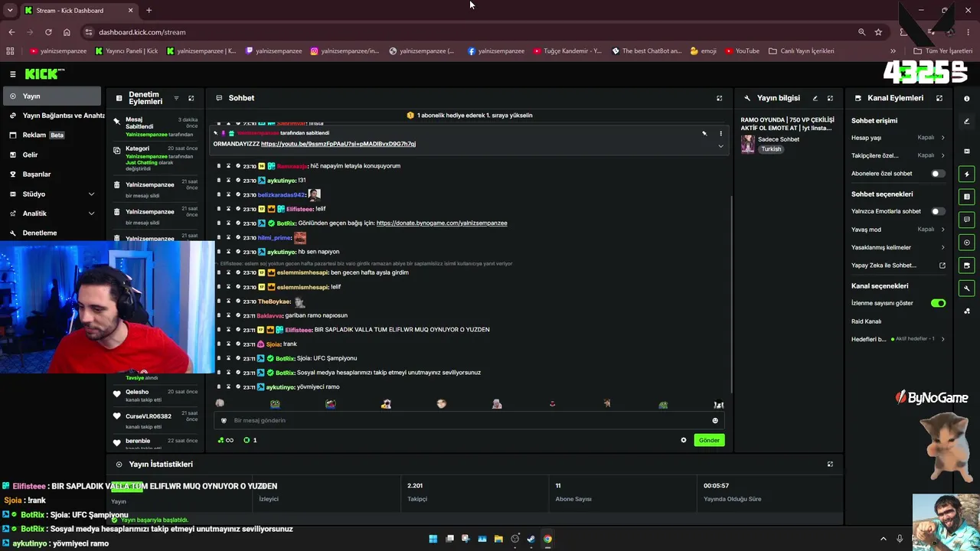The width and height of the screenshot is (980, 551).
Task: Open Tüm Yer İşaretleri bookmarks folder
Action: coord(943,51)
